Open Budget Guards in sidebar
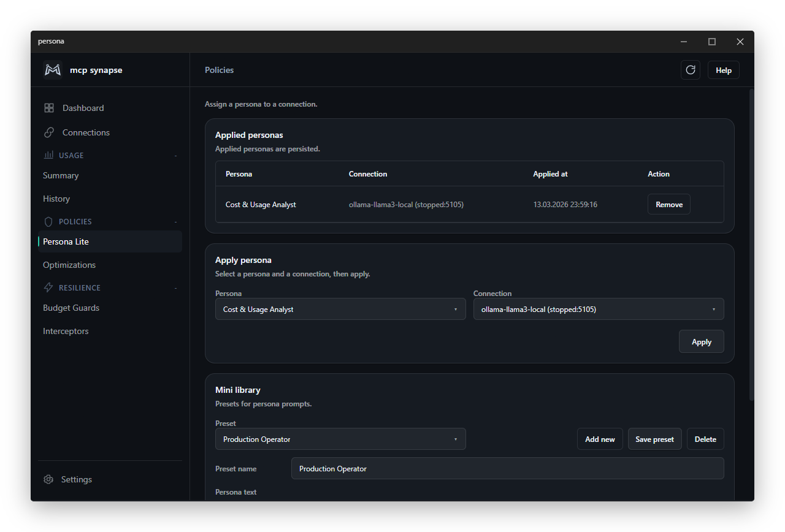785x532 pixels. [71, 308]
